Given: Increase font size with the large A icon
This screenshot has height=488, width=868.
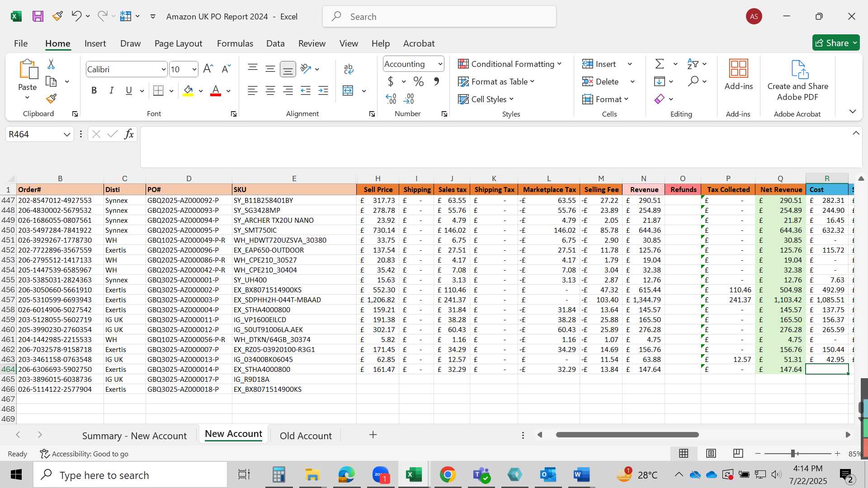Looking at the screenshot, I should [208, 69].
